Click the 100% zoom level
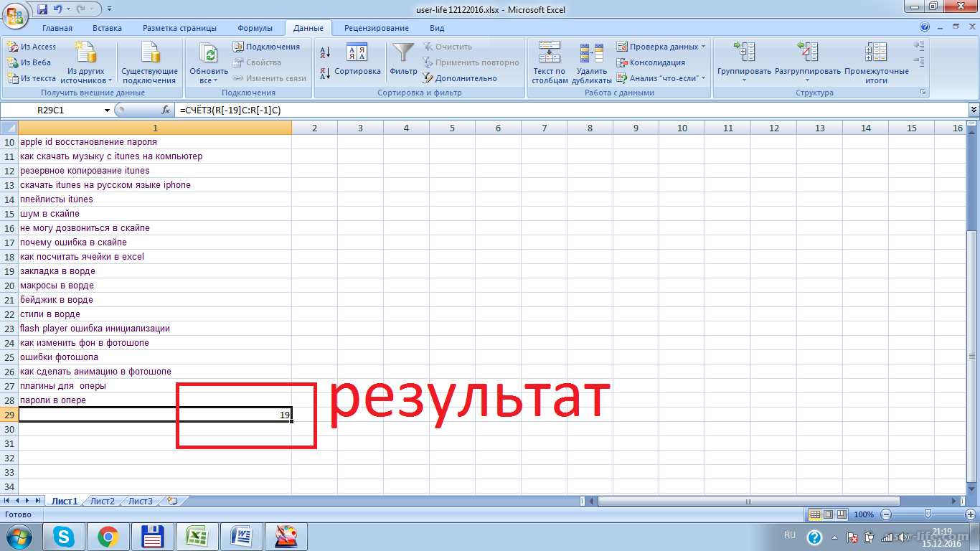 click(x=864, y=514)
